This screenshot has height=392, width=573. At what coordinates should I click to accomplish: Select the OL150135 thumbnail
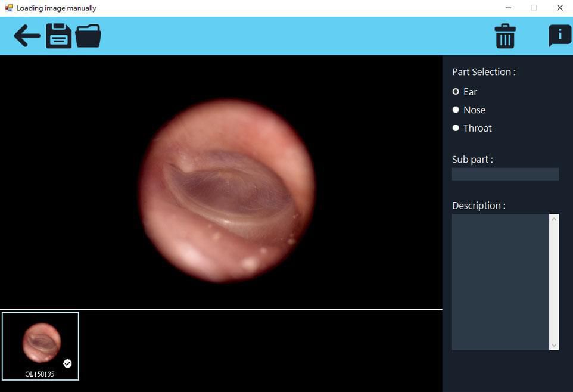[x=41, y=345]
